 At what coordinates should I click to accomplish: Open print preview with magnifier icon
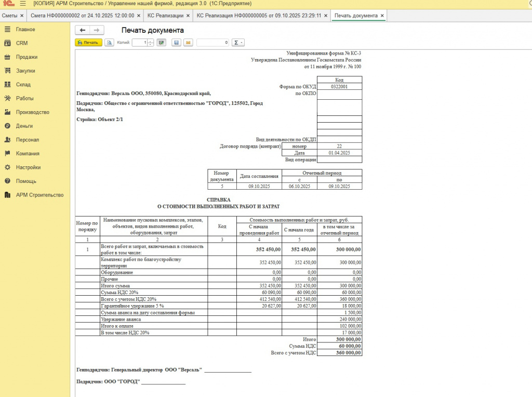coord(109,43)
